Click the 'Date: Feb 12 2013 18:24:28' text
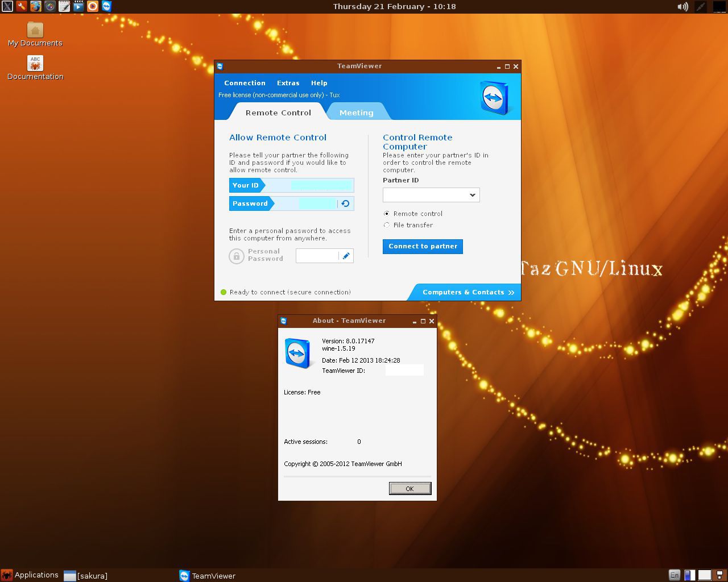This screenshot has height=582, width=728. (361, 360)
